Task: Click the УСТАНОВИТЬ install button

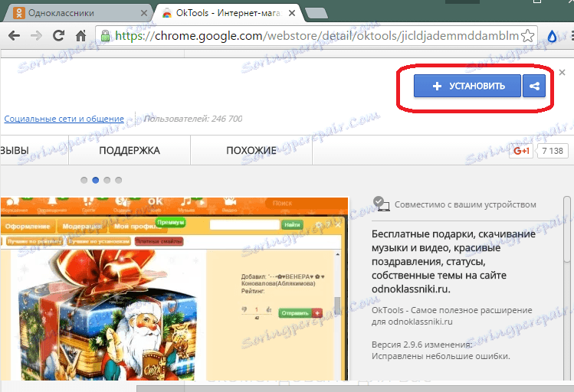Action: pyautogui.click(x=467, y=86)
